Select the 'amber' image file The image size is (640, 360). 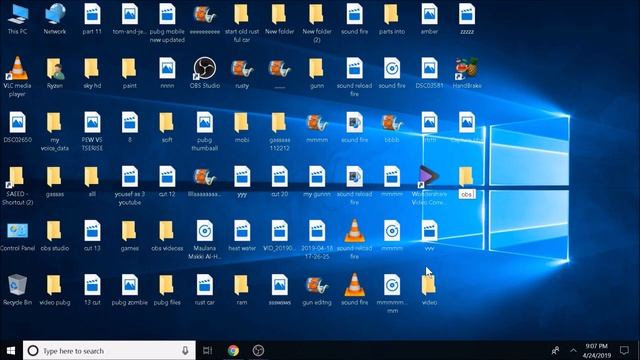429,18
